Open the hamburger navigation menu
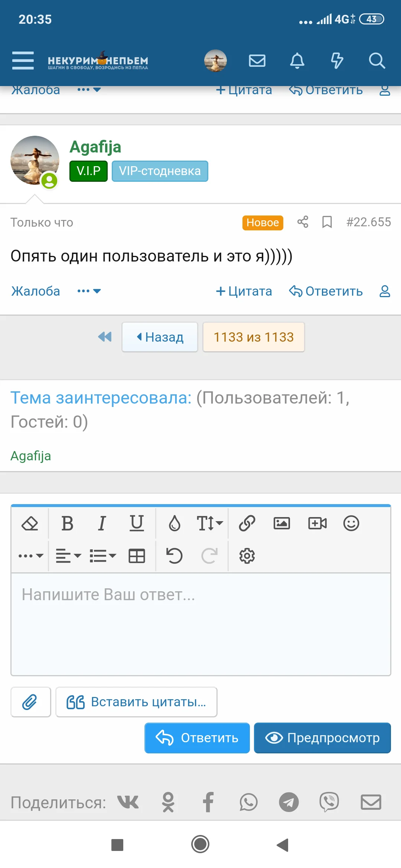This screenshot has width=401, height=868. click(x=23, y=60)
